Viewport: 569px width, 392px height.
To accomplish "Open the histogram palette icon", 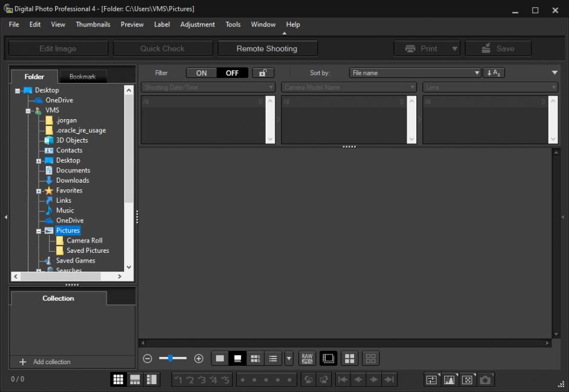I will [x=449, y=380].
